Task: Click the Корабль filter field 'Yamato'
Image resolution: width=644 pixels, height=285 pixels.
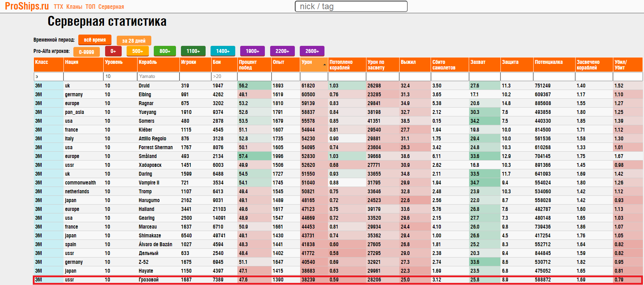Action: (158, 76)
